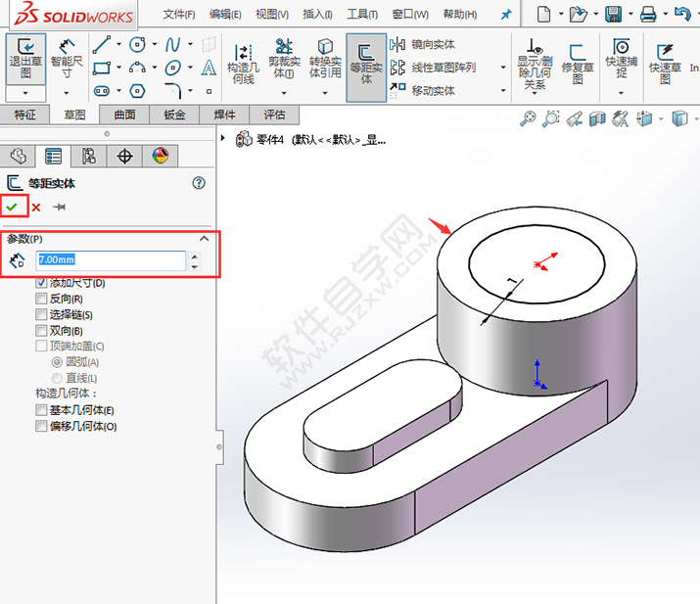Open the DisplayManager color ball tab
Viewport: 700px width, 604px height.
pos(161,156)
